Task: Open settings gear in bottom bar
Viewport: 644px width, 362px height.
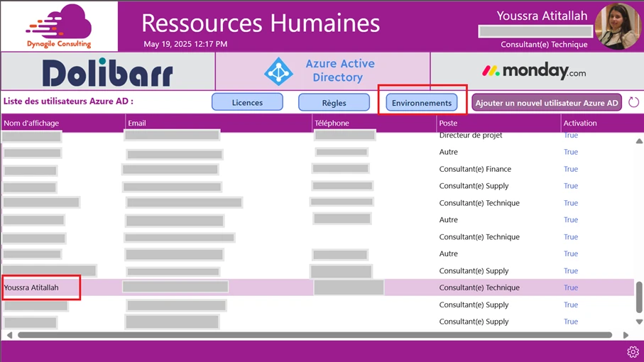Action: (x=633, y=352)
